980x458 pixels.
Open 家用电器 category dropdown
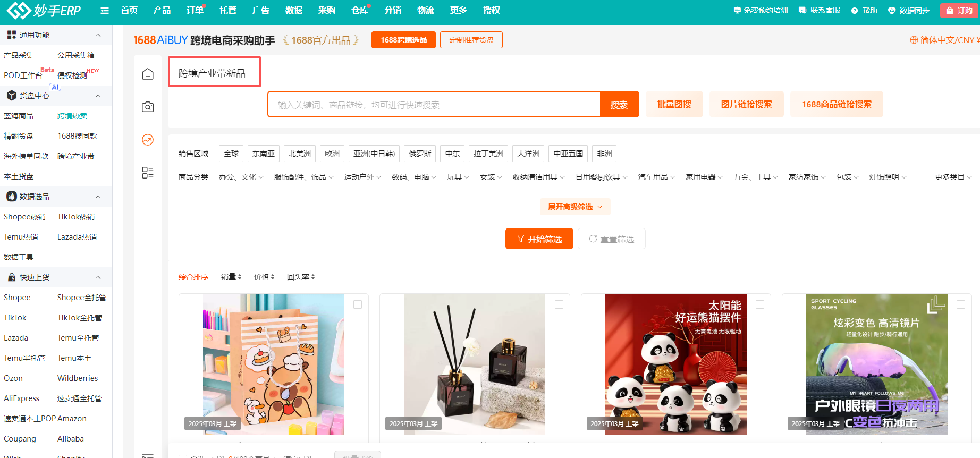[x=704, y=177]
